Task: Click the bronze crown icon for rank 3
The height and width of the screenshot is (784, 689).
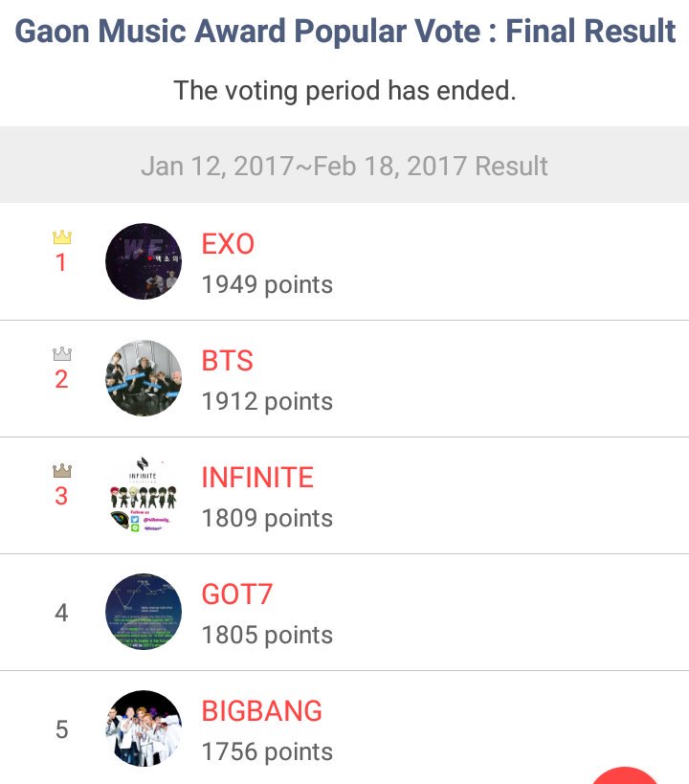Action: click(x=62, y=471)
